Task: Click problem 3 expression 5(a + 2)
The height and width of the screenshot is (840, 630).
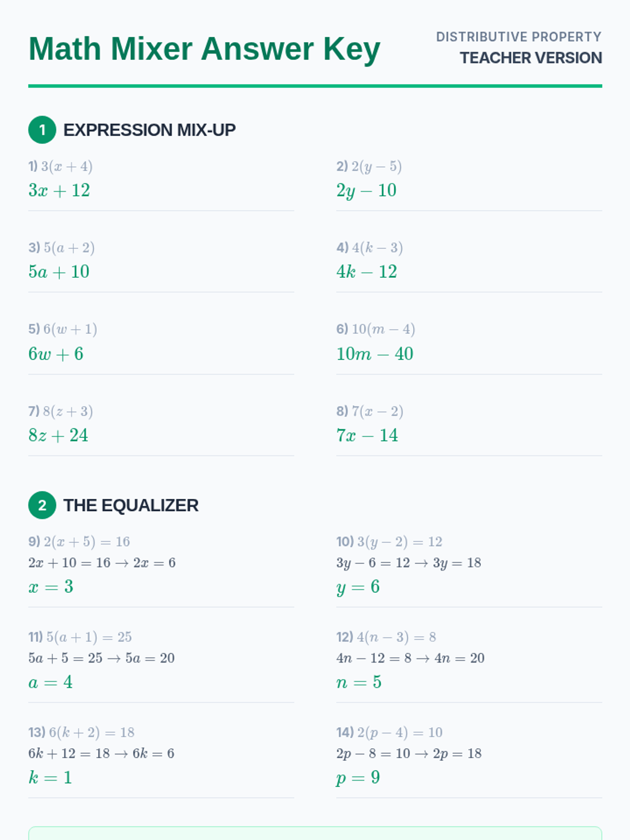Action: 69,247
